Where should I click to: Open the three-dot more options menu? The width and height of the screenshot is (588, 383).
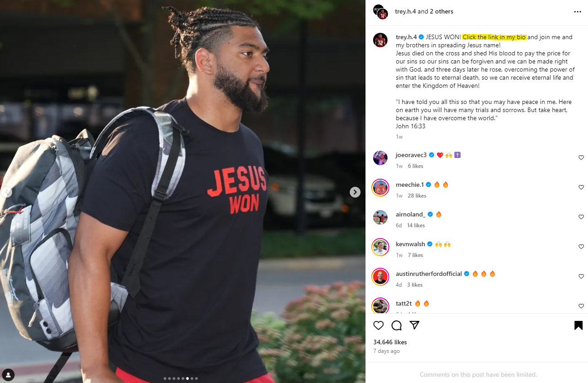pos(578,12)
